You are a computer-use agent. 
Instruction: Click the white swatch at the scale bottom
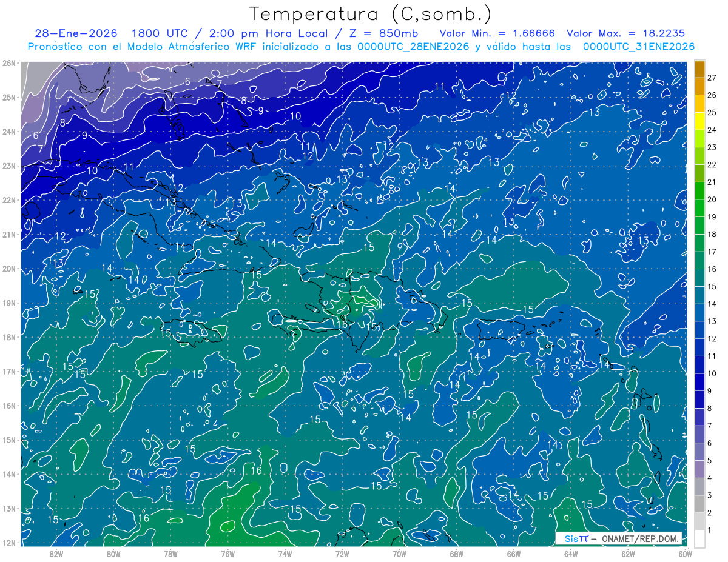tap(699, 538)
